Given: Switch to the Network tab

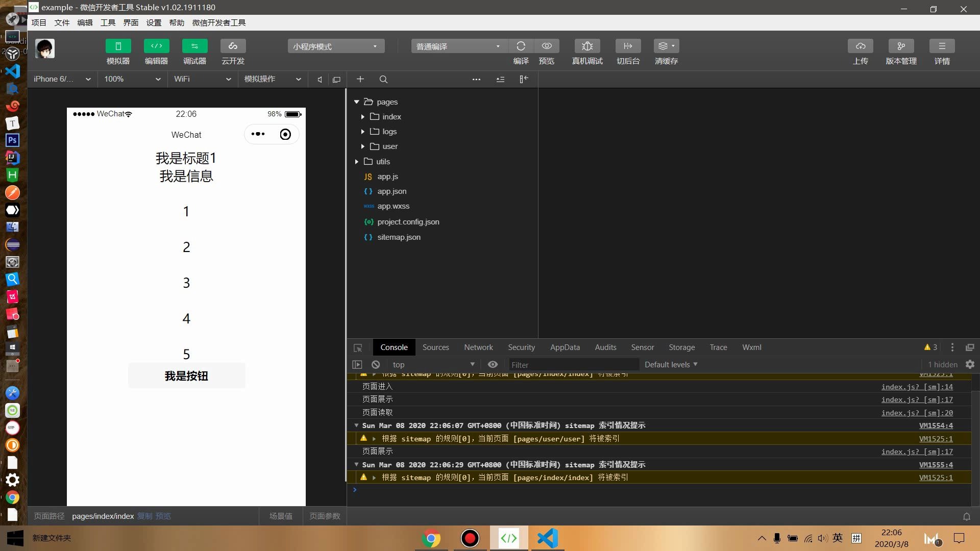Looking at the screenshot, I should pyautogui.click(x=478, y=347).
